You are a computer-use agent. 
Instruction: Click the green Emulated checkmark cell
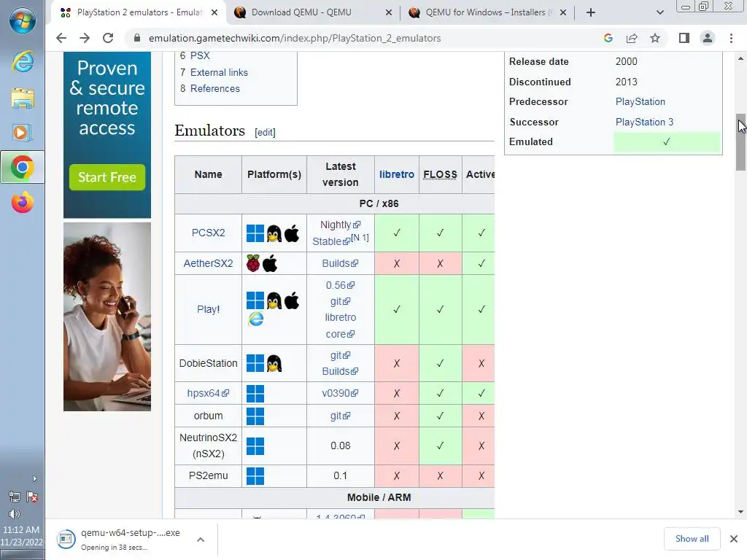point(667,142)
